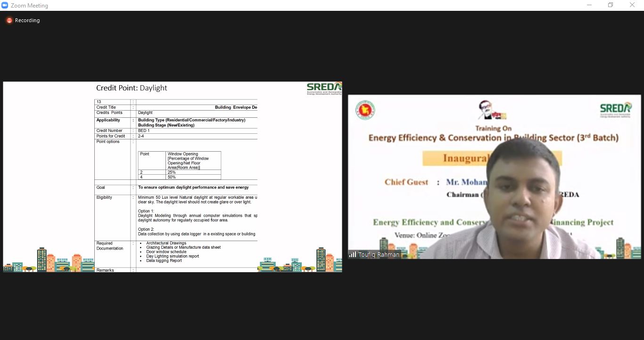Click the Goal row text in slide
644x340 pixels.
[x=193, y=187]
